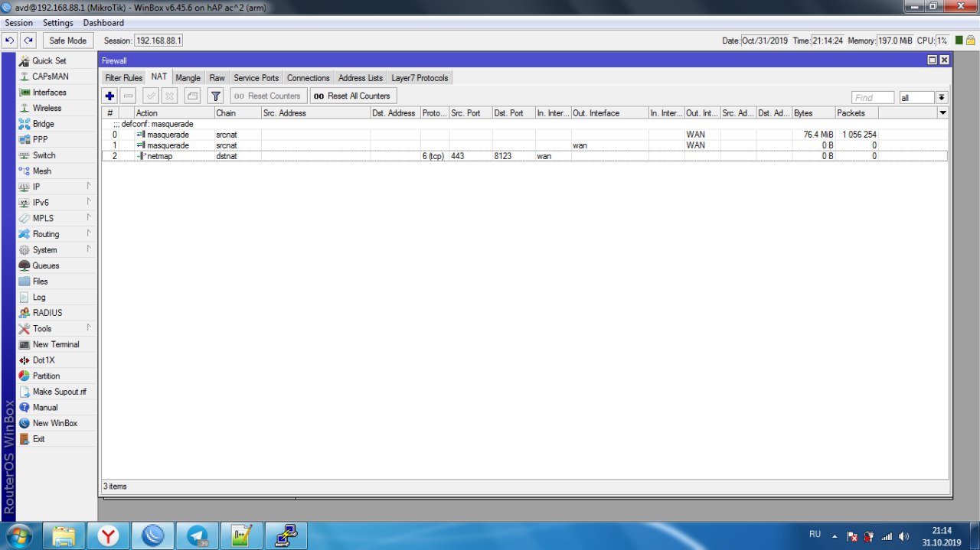
Task: Open Interfaces in sidebar
Action: [x=57, y=93]
